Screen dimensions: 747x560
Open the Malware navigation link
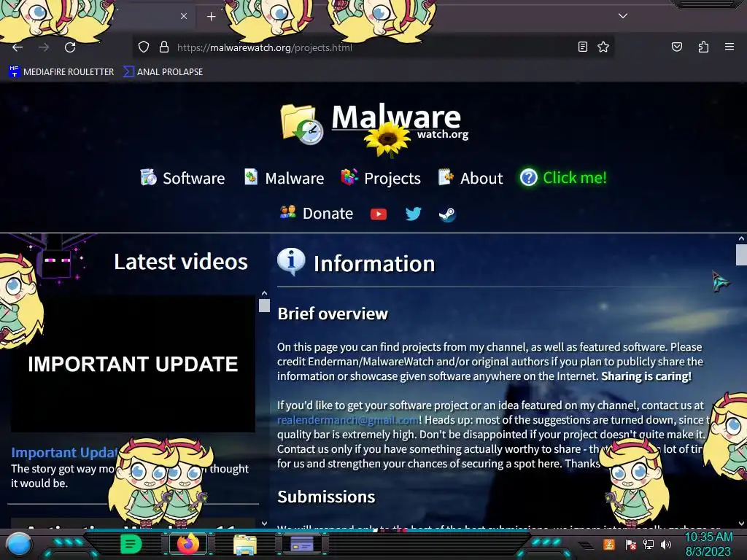(295, 178)
